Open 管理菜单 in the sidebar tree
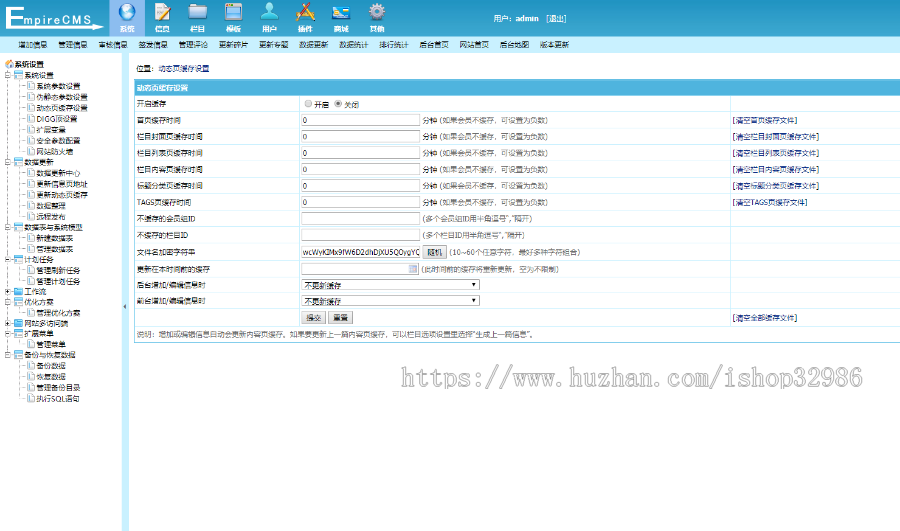This screenshot has height=531, width=900. click(x=51, y=344)
